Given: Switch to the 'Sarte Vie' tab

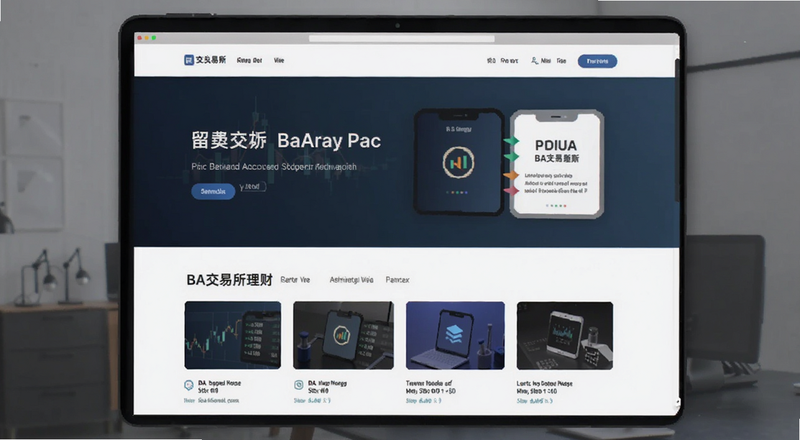Looking at the screenshot, I should click(x=295, y=280).
